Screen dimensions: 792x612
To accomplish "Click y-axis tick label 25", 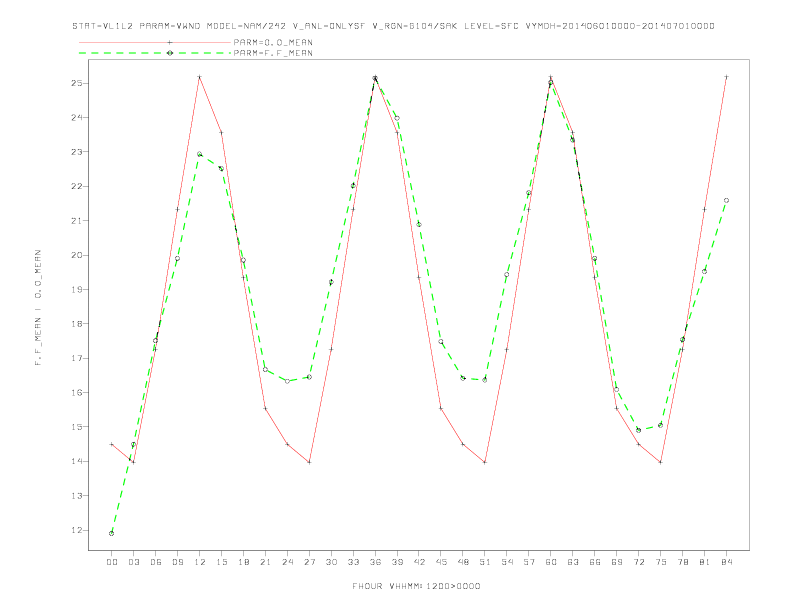I will click(x=76, y=83).
